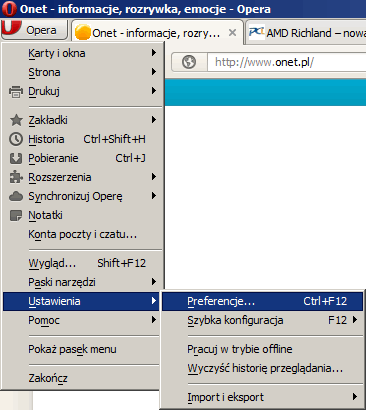Expand the Drukuj submenu arrow
This screenshot has height=410, width=366.
tap(154, 91)
